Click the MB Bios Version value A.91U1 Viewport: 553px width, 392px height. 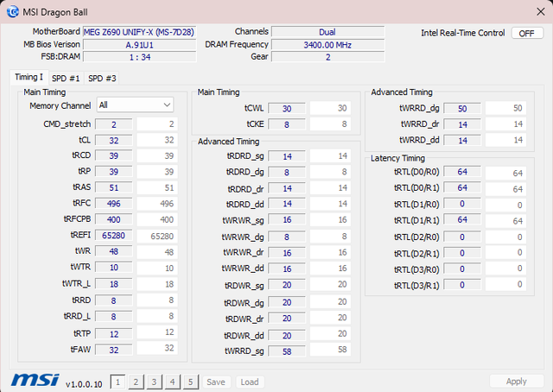tap(139, 45)
